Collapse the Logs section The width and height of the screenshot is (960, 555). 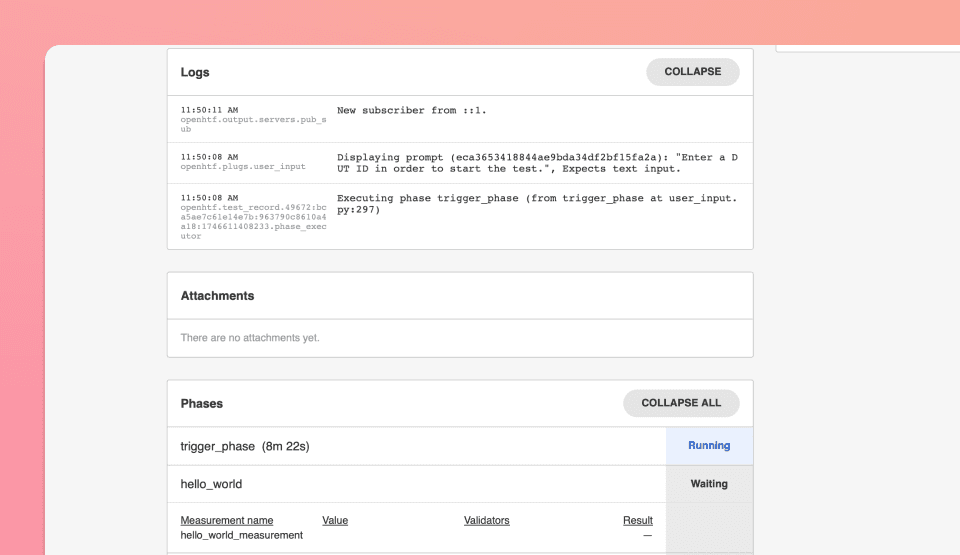click(x=692, y=72)
